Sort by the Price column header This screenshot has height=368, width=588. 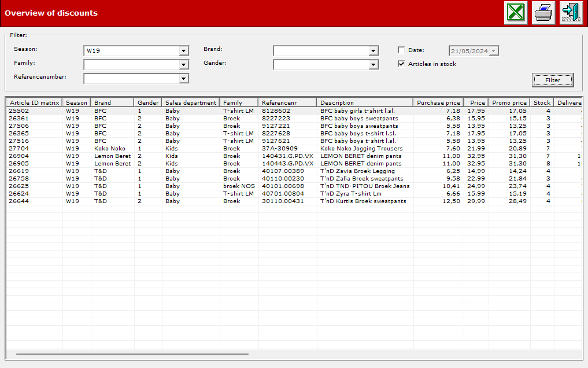[x=476, y=102]
